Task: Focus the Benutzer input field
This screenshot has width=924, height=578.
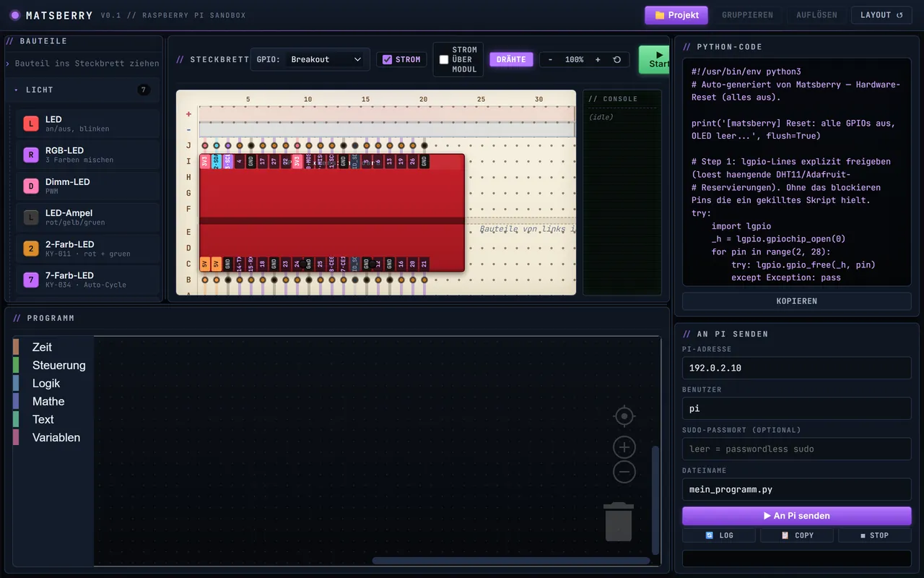Action: pyautogui.click(x=797, y=408)
